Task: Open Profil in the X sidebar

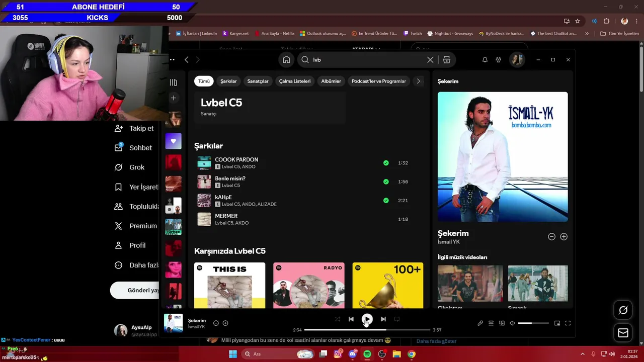Action: point(130,245)
